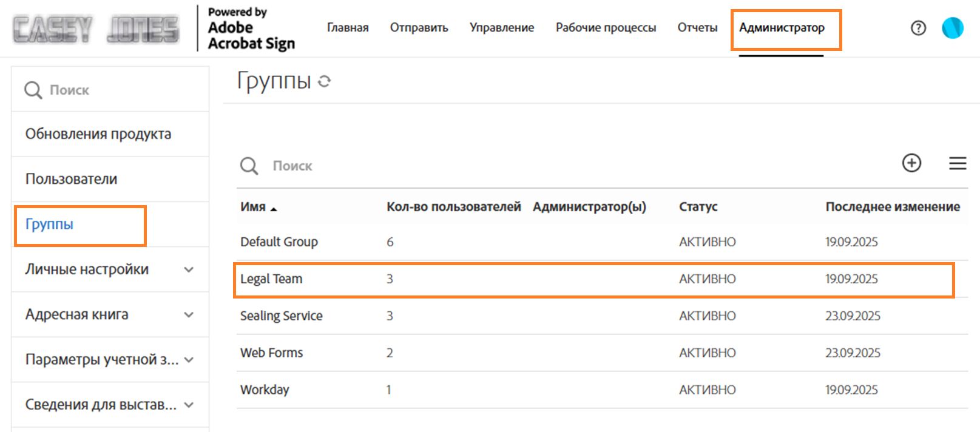Screen dimensions: 980x432
Task: Select the Legal Team group row
Action: [271, 279]
